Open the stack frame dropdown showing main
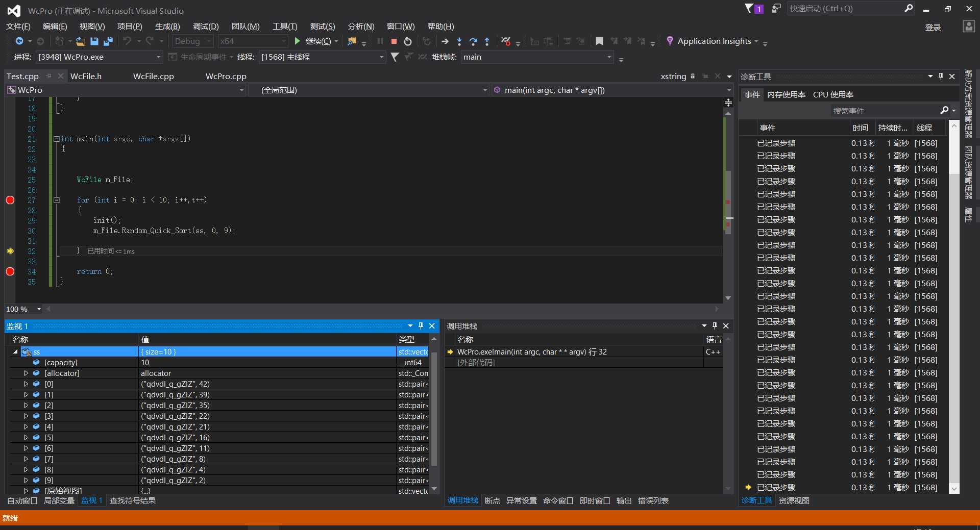Viewport: 980px width, 530px height. [x=537, y=57]
